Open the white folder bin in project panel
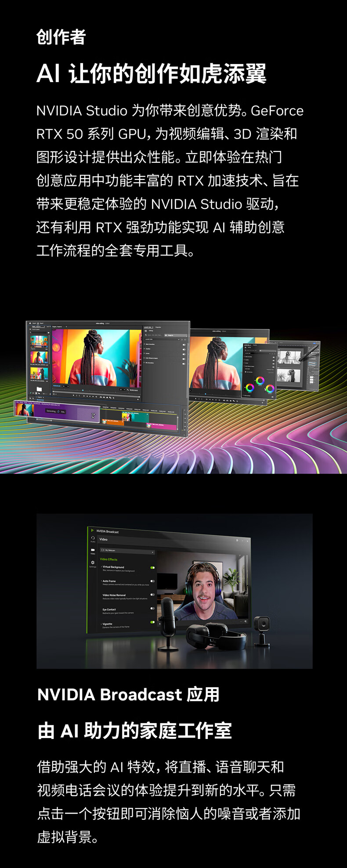 point(39,389)
